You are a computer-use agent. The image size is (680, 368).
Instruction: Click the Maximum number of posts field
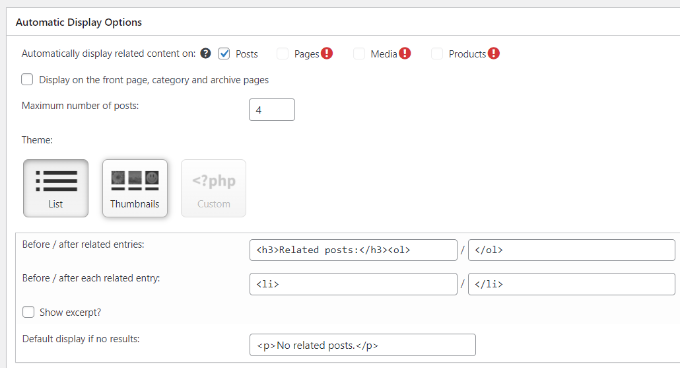[x=272, y=110]
